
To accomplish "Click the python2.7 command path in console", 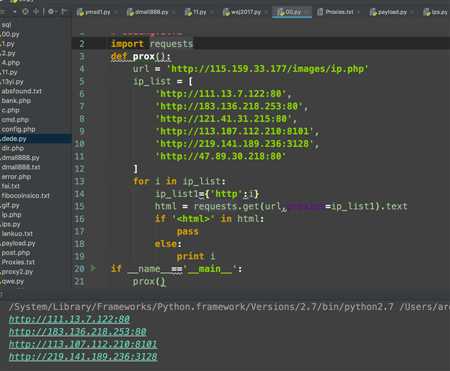I will tap(201, 307).
